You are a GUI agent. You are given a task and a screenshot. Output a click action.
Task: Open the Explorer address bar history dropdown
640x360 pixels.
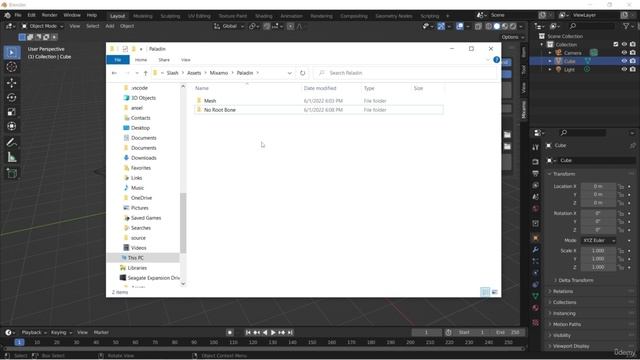pyautogui.click(x=289, y=73)
